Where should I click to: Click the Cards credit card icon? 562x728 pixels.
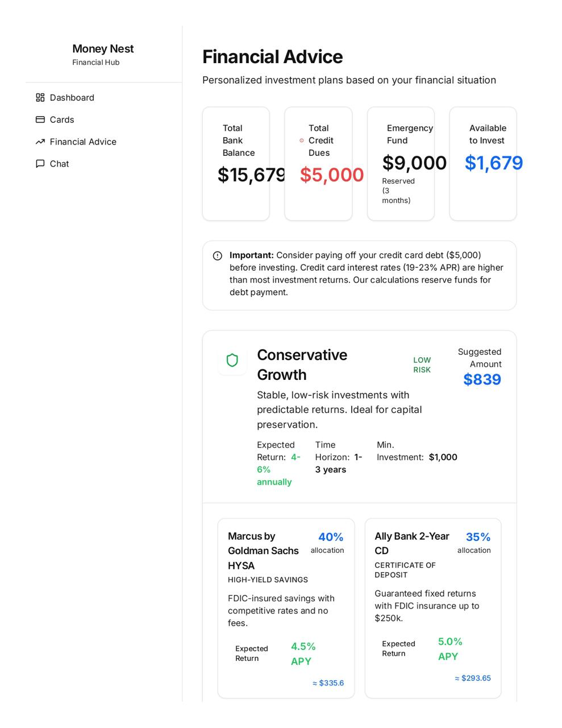(40, 119)
